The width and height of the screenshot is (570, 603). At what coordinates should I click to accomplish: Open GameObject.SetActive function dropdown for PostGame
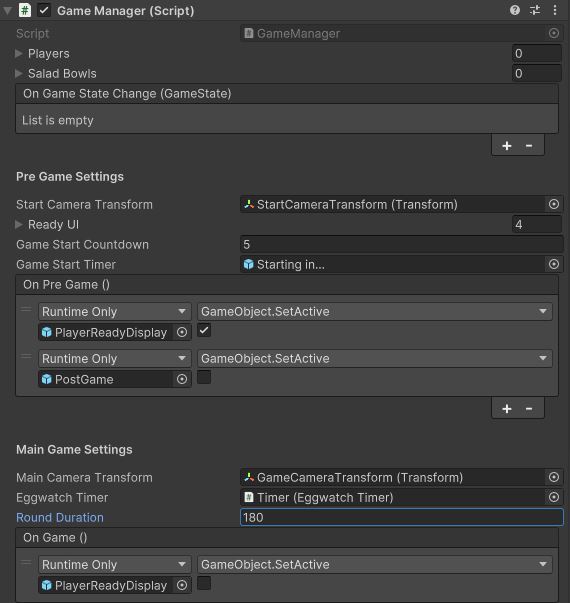coord(375,358)
